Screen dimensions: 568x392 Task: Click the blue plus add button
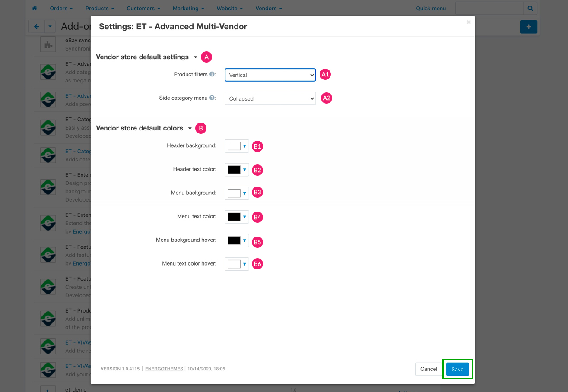pyautogui.click(x=529, y=27)
